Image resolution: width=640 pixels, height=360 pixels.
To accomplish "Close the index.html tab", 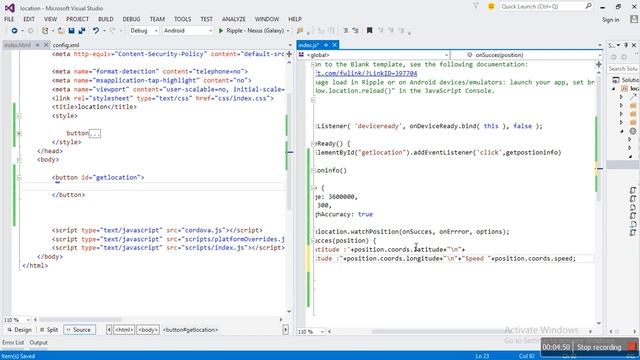I will (46, 45).
